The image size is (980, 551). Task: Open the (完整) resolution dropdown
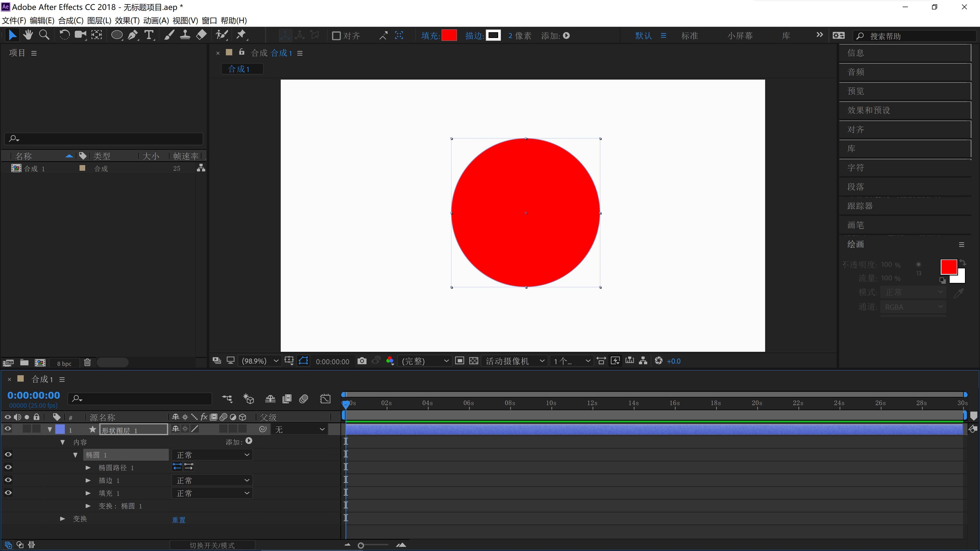[425, 361]
